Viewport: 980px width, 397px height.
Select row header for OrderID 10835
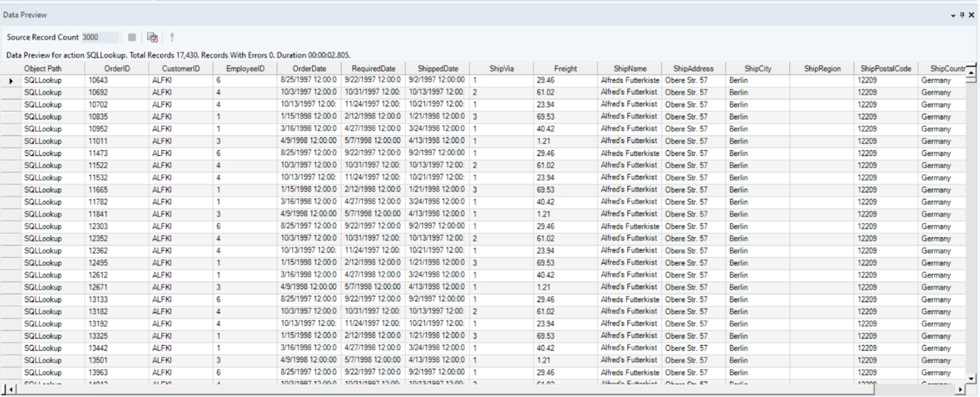coord(11,117)
